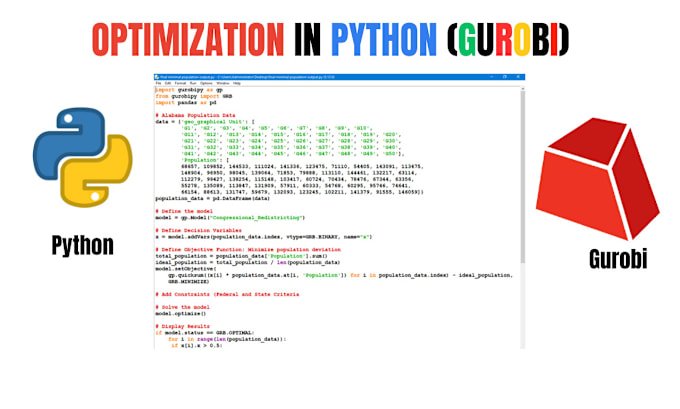Click the word PYTHON in the banner title
Screen dimensions: 680x409
click(x=384, y=39)
